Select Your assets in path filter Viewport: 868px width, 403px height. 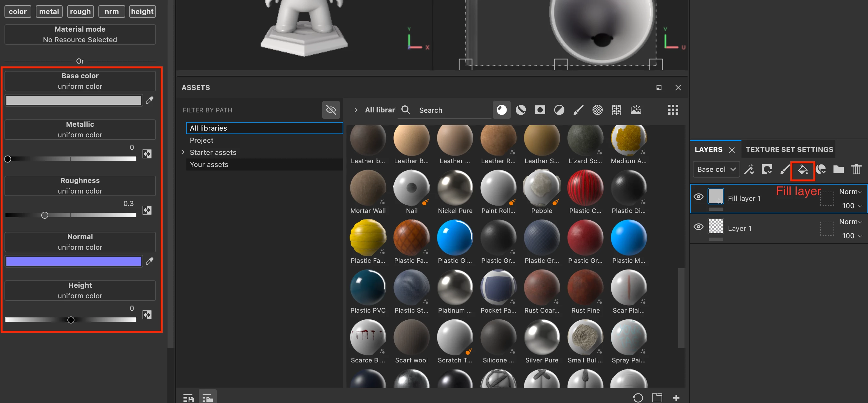point(209,165)
